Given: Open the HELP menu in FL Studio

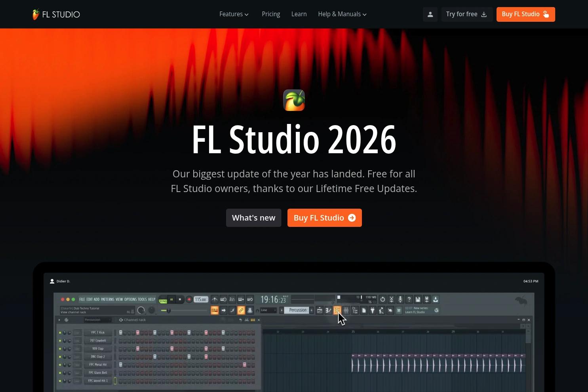Looking at the screenshot, I should 152,299.
